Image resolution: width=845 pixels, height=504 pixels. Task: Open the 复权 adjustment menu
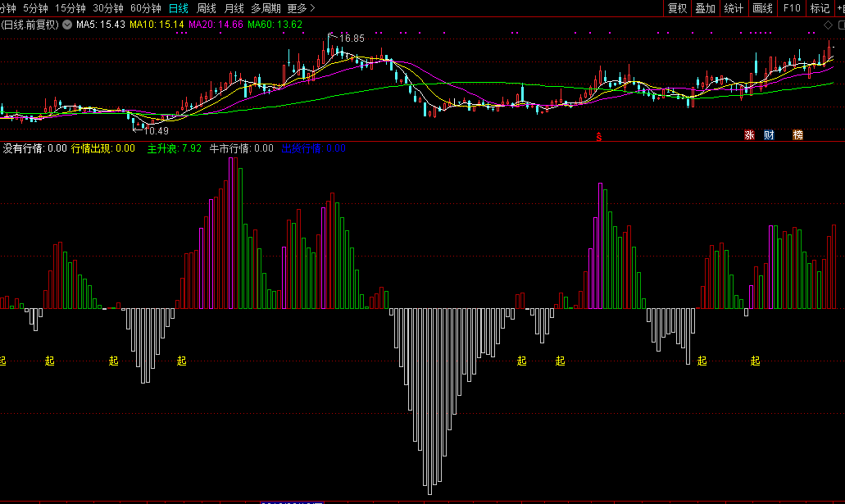[x=677, y=8]
